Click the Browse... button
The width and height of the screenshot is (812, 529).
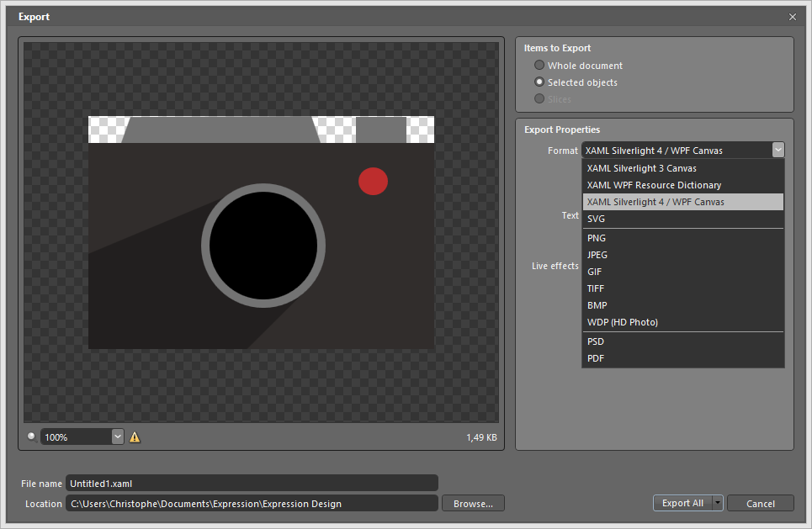[x=472, y=503]
